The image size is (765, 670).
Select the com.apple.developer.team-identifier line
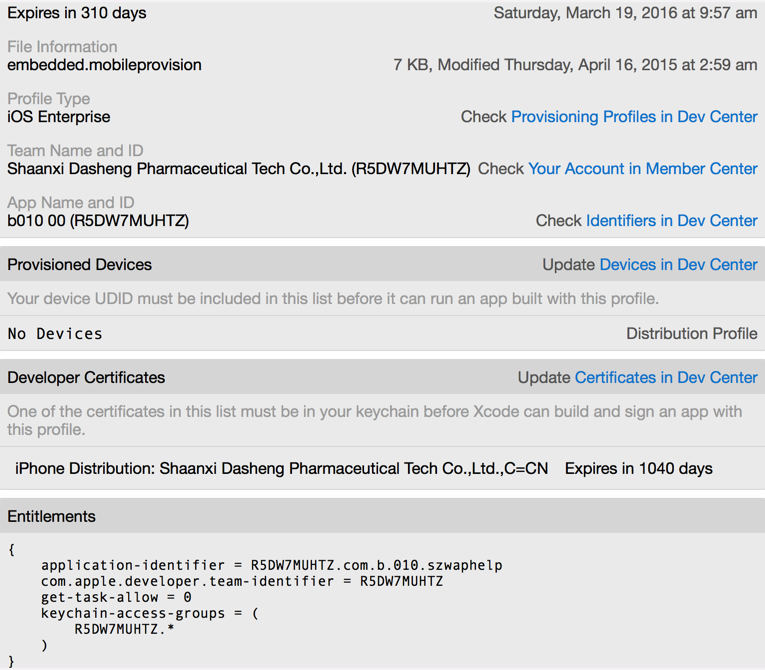tap(242, 581)
